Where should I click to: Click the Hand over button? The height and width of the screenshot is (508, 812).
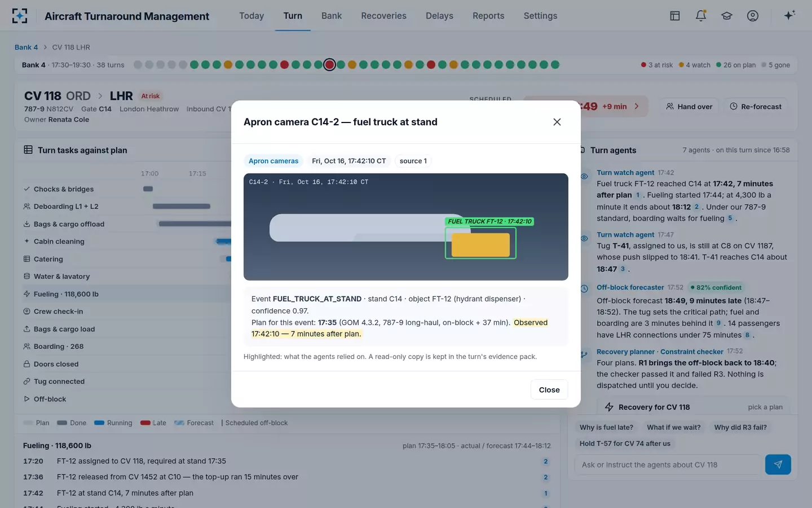click(689, 107)
